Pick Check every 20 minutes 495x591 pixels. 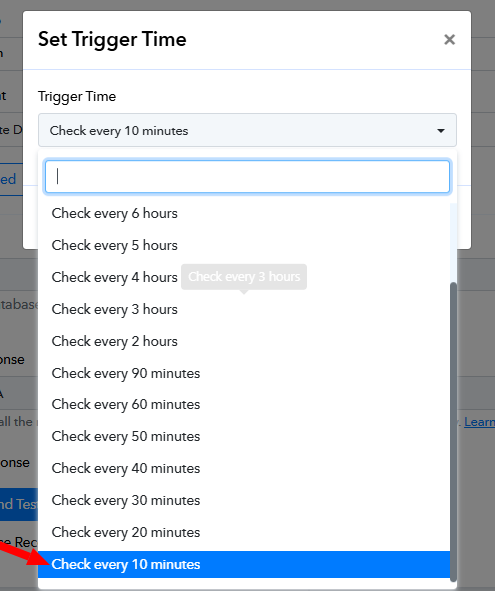coord(244,533)
